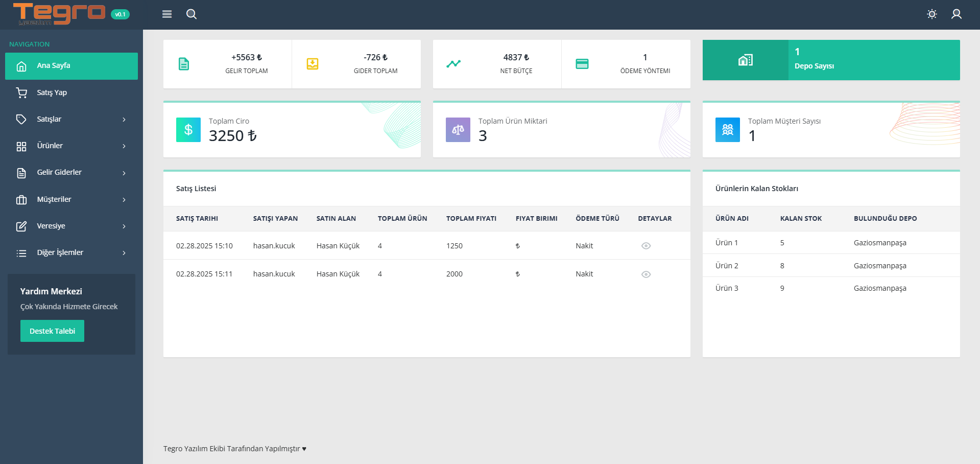The height and width of the screenshot is (464, 980).
Task: Toggle light/dark theme sun icon
Action: pos(932,14)
